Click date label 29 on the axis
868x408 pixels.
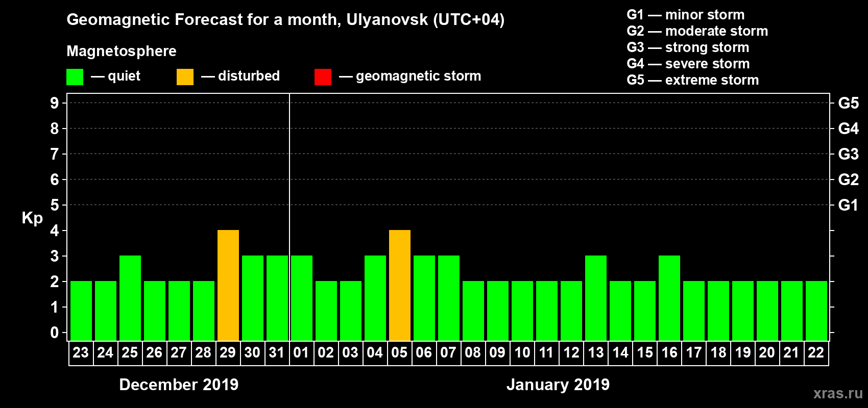point(228,352)
